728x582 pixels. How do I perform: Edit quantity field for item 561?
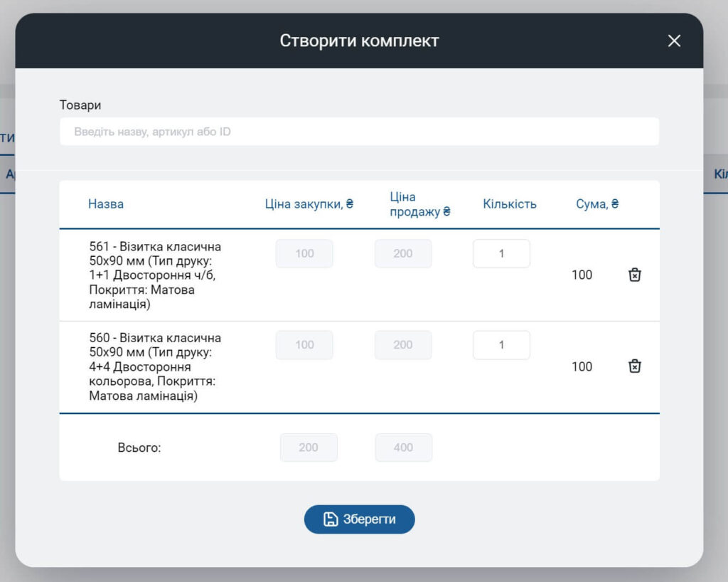click(x=501, y=253)
